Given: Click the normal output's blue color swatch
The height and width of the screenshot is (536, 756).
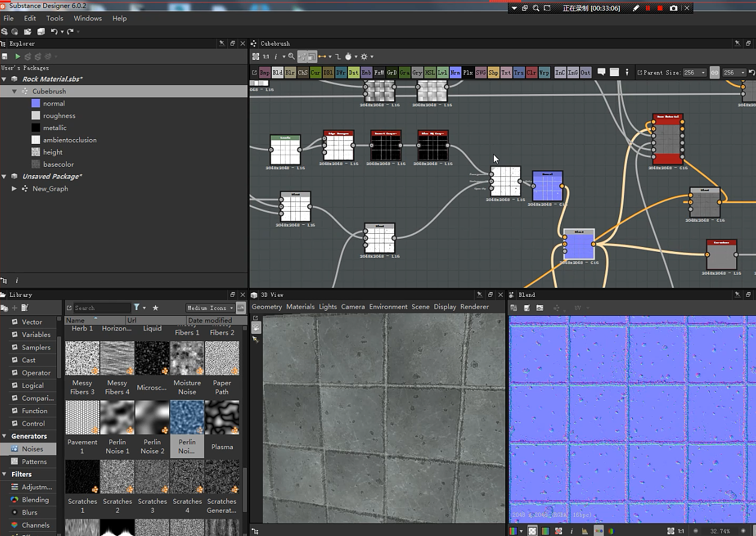Looking at the screenshot, I should pos(36,103).
